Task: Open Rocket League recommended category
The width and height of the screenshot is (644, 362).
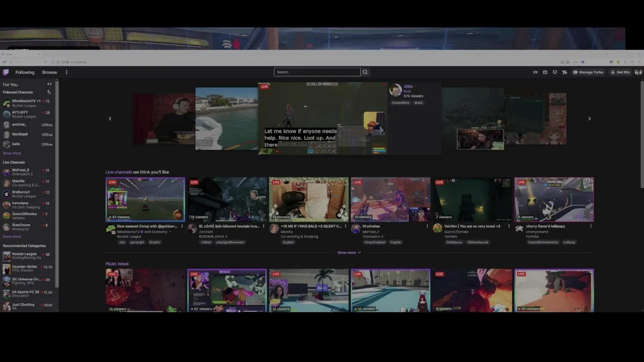Action: click(28, 256)
